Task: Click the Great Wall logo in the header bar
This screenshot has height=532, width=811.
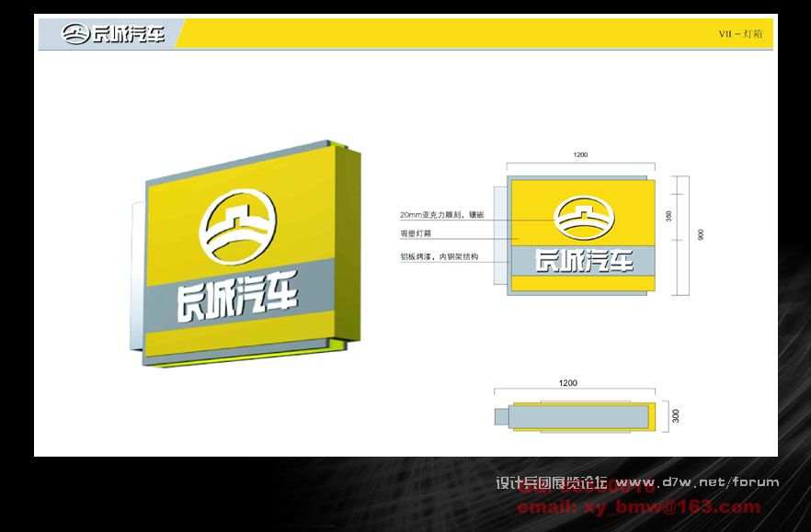Action: (113, 34)
